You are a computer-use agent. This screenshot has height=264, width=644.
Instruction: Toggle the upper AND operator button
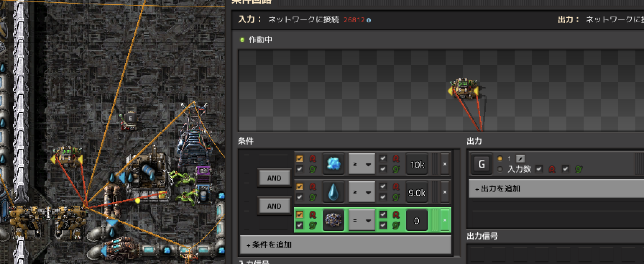coord(274,178)
